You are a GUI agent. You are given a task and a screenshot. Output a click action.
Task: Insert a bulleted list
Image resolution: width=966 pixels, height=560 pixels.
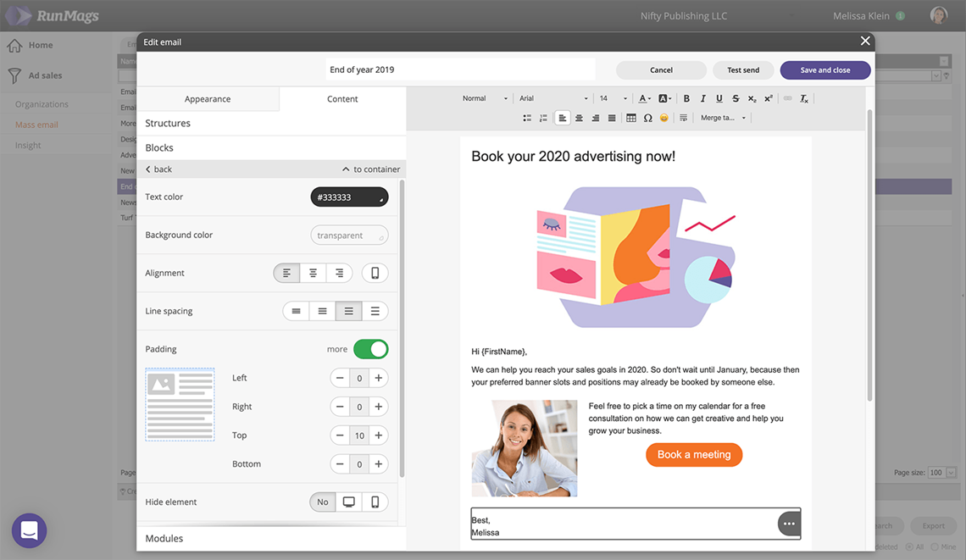(x=527, y=118)
